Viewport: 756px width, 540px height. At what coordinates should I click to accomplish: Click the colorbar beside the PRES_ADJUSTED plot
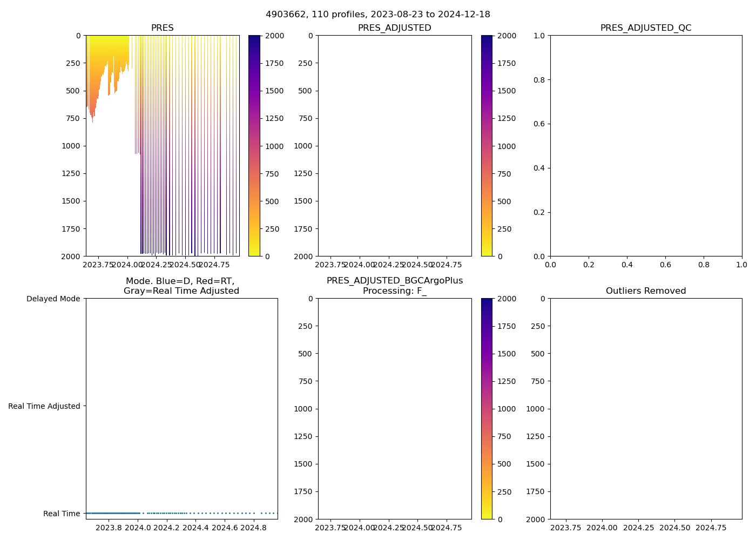tap(487, 146)
